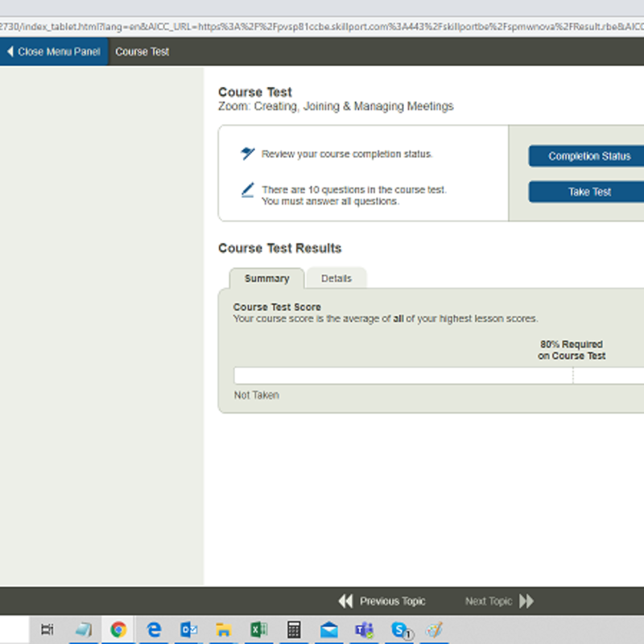Click the 'Course Test Score' label
This screenshot has width=644, height=644.
point(277,307)
